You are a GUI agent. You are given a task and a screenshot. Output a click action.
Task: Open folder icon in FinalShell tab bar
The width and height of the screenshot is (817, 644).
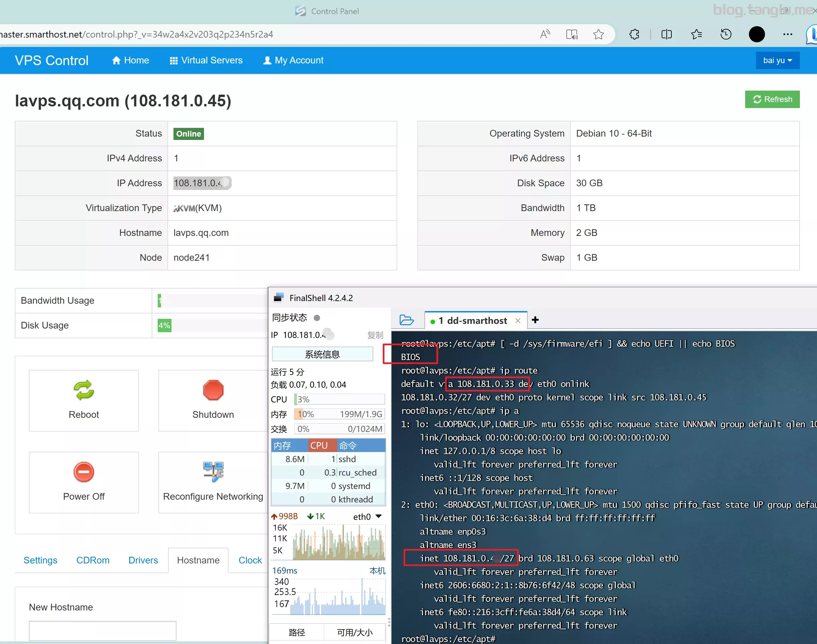pos(406,320)
